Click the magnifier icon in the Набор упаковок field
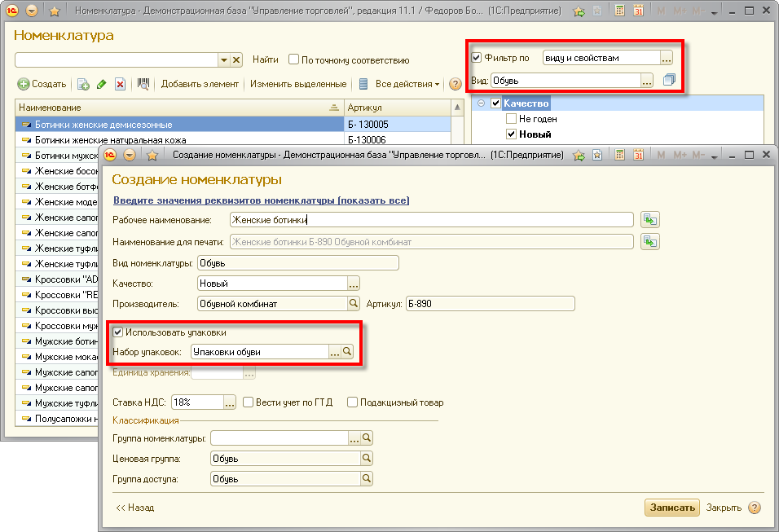This screenshot has height=532, width=779. 347,352
